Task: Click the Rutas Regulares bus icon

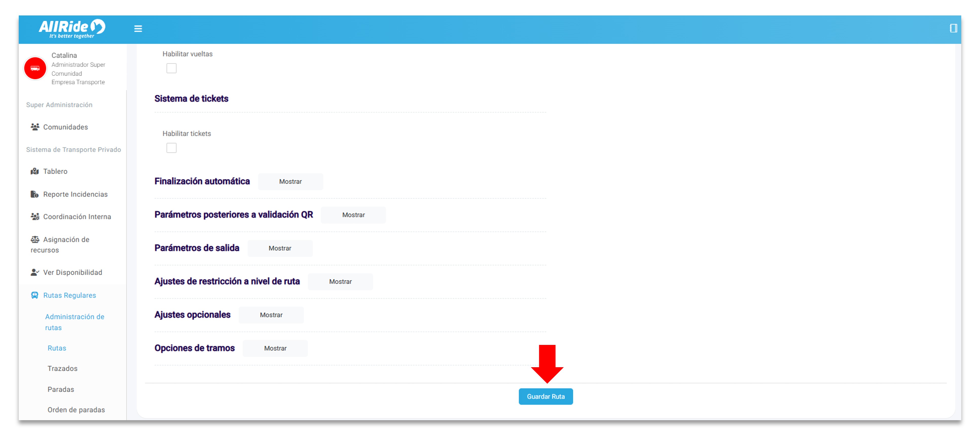Action: [x=35, y=295]
